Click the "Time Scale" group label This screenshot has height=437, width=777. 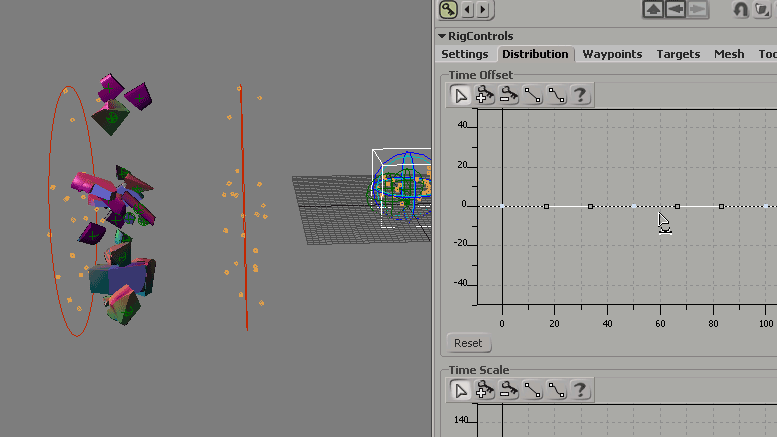click(479, 370)
